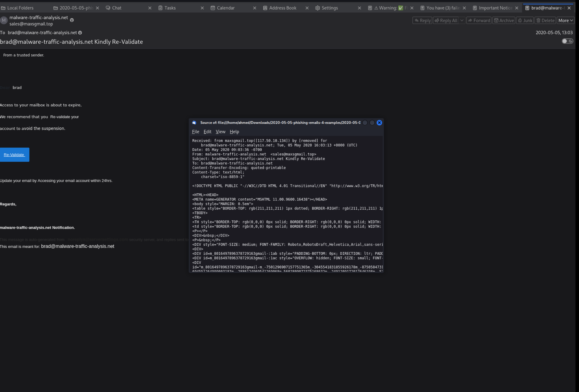Toggle the message dark mode switch
The height and width of the screenshot is (392, 579).
tap(567, 41)
